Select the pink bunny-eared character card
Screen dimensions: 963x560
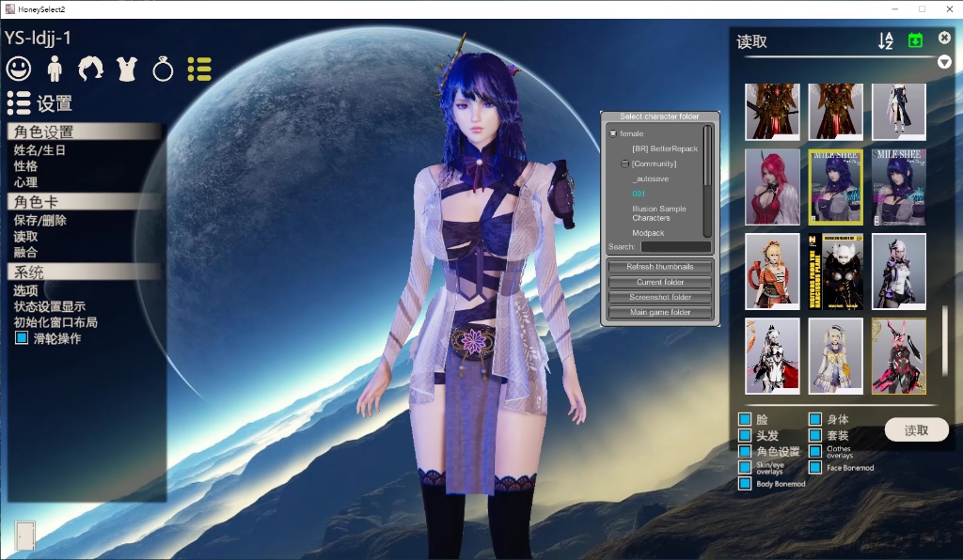coord(898,356)
